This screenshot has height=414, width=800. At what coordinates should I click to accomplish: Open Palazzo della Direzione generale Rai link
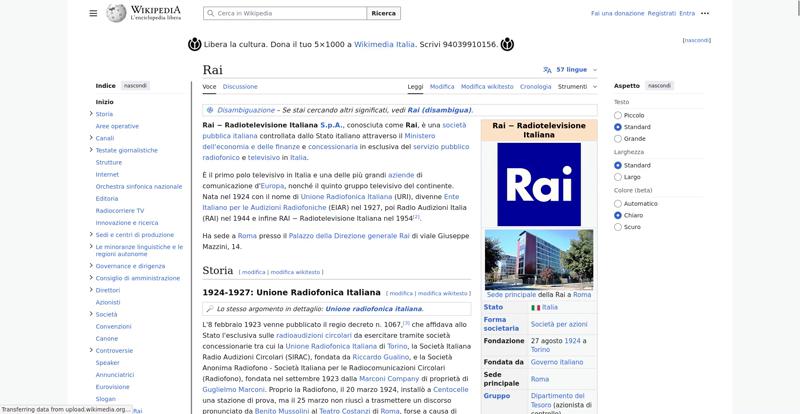(349, 236)
